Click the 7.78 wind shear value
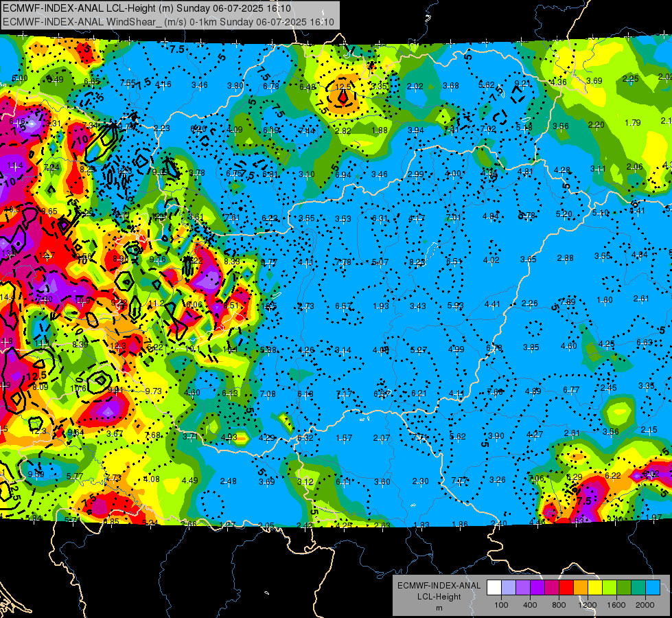672x618 pixels. (x=343, y=262)
